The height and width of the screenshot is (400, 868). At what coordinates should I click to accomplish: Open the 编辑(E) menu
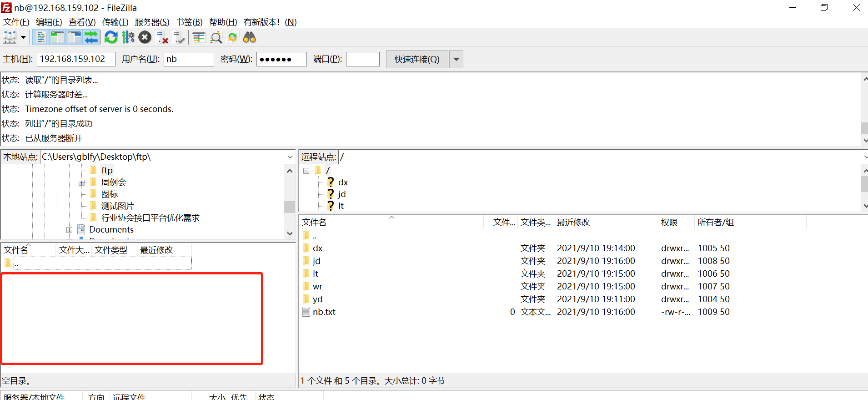click(49, 22)
